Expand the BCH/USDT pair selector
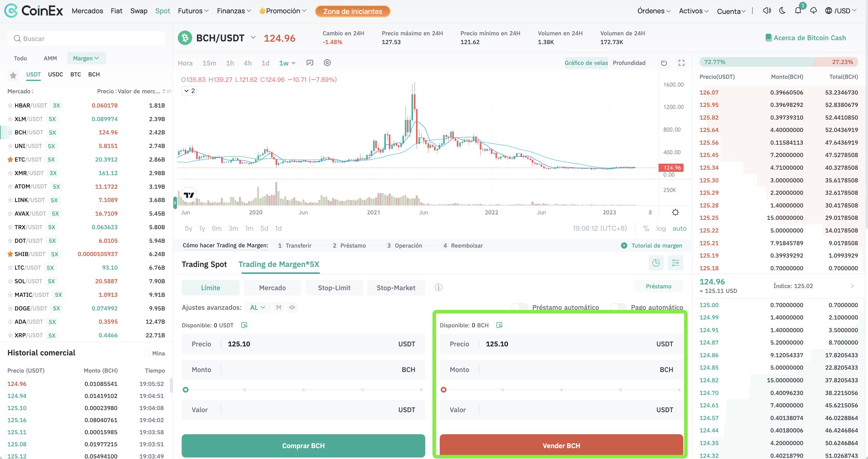 click(x=253, y=37)
